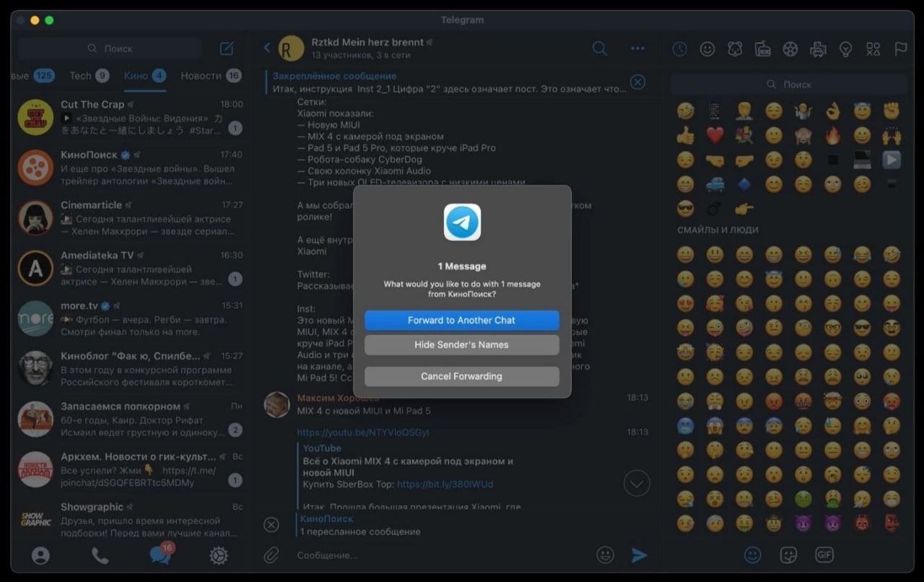
Task: Click the magnifier icon in the chat header
Action: point(599,48)
